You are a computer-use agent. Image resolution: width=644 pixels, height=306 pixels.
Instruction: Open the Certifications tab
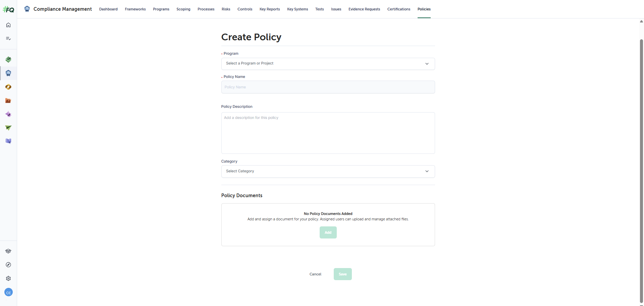point(399,9)
